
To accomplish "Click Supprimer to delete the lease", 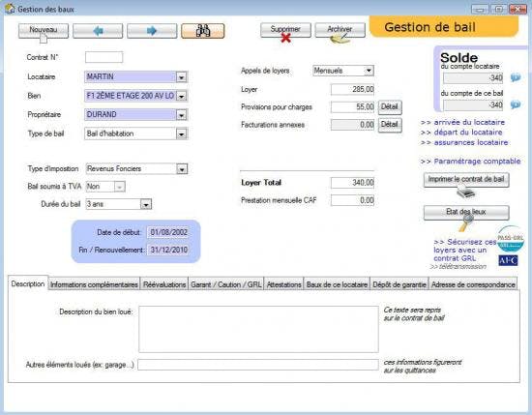I will pos(285,30).
